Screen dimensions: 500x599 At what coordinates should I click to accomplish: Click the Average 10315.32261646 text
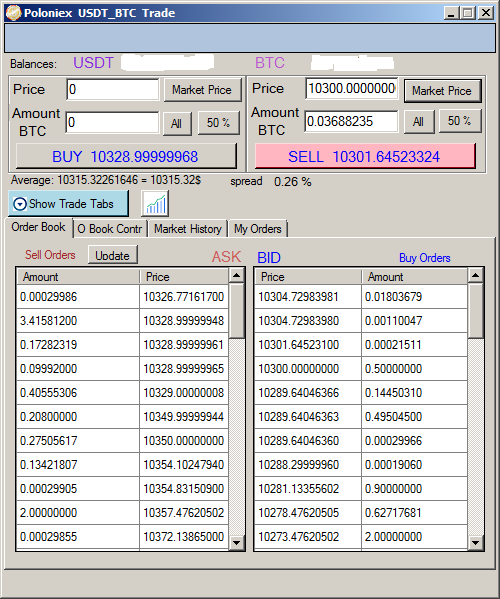click(x=105, y=180)
